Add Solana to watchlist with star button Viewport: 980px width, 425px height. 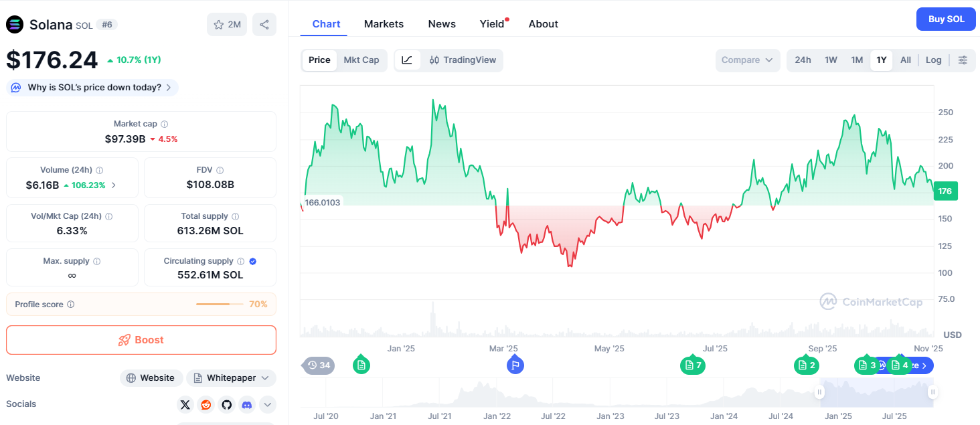227,25
